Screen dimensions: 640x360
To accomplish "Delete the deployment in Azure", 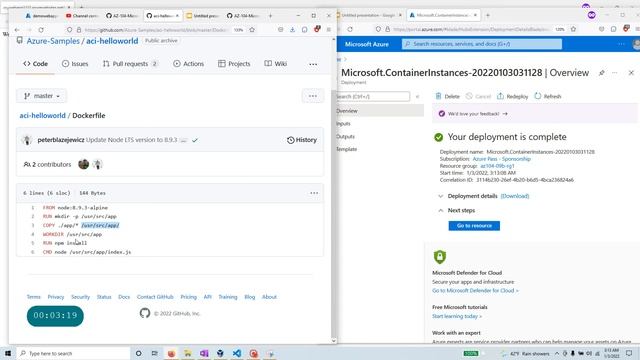I will (x=447, y=96).
